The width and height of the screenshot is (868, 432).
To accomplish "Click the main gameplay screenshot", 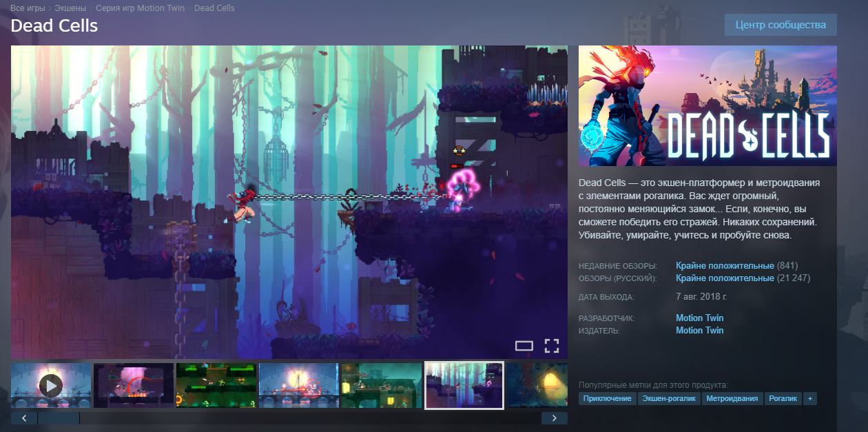I will pyautogui.click(x=289, y=202).
